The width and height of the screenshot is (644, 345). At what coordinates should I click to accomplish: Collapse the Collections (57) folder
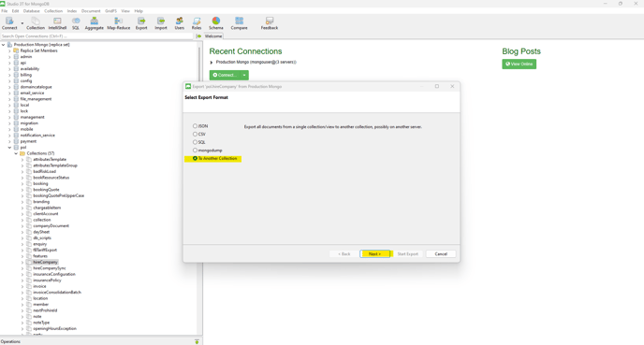[16, 153]
